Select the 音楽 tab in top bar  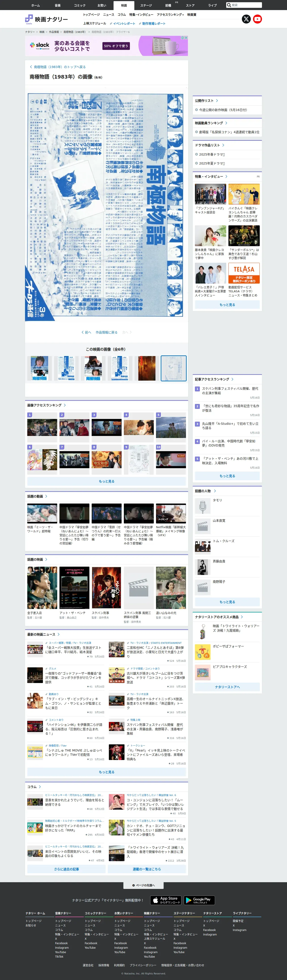coord(58,5)
